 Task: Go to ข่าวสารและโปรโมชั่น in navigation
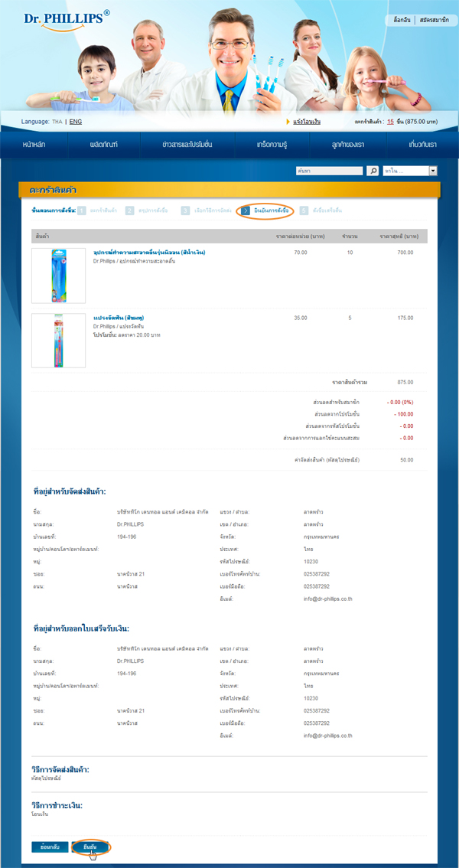click(187, 144)
